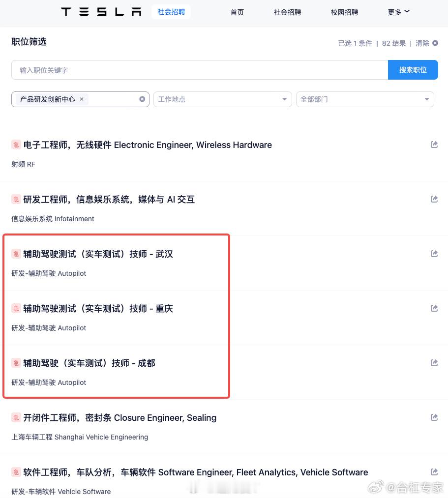The image size is (448, 498).
Task: Click Autopilot department under 成都 job
Action: 49,382
